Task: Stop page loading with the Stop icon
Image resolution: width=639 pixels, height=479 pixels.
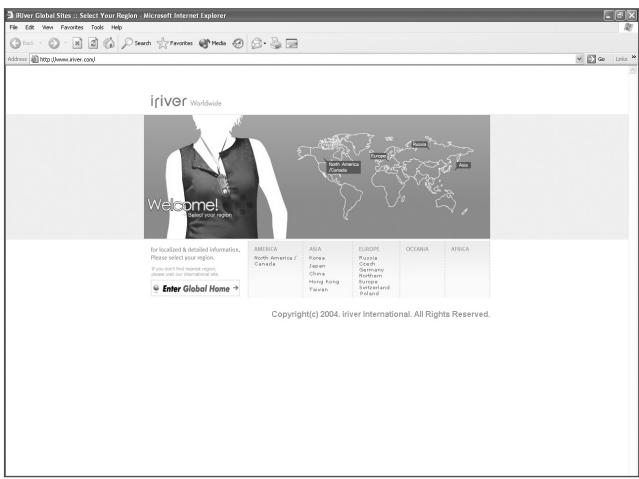Action: 77,43
